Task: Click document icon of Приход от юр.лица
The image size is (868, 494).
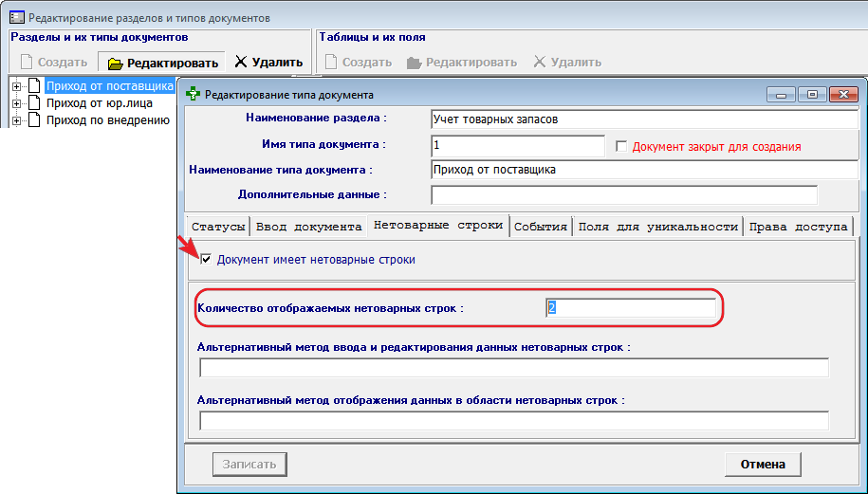Action: pos(34,103)
